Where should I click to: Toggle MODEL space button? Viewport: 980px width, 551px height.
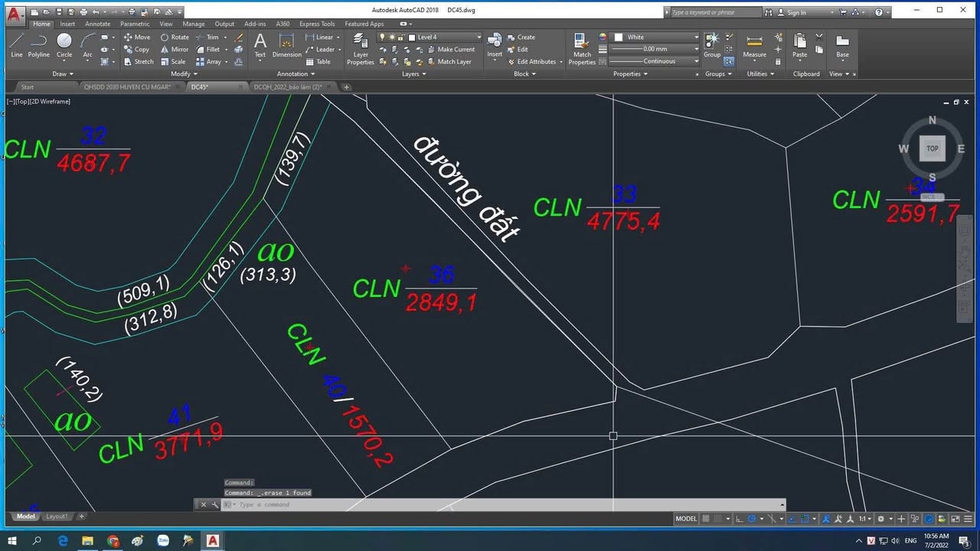click(686, 518)
